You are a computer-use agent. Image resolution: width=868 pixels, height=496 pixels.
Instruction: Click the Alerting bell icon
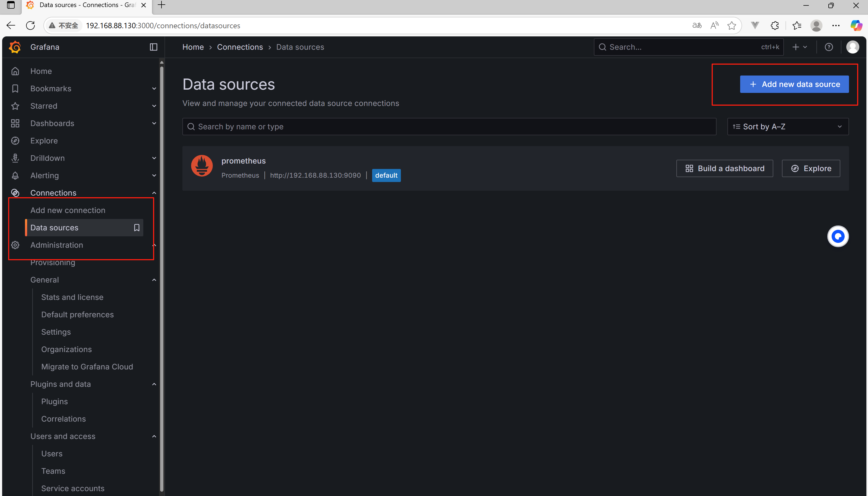(15, 175)
